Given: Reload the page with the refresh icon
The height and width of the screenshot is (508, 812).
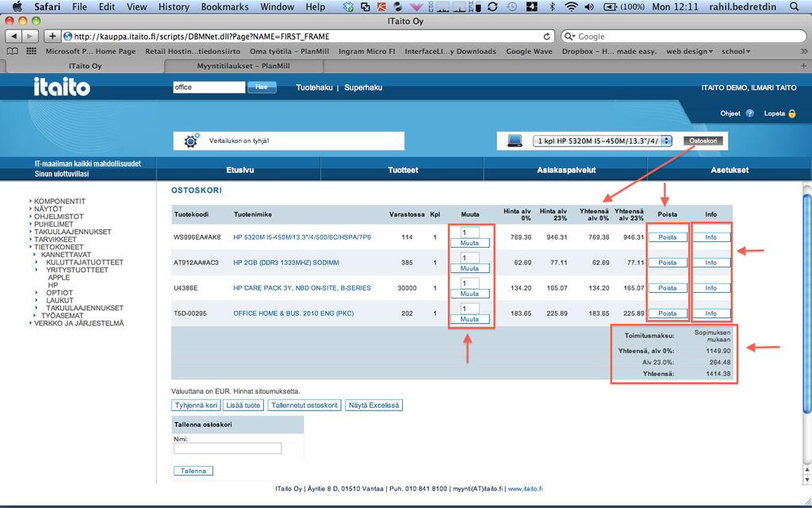Looking at the screenshot, I should [x=546, y=37].
